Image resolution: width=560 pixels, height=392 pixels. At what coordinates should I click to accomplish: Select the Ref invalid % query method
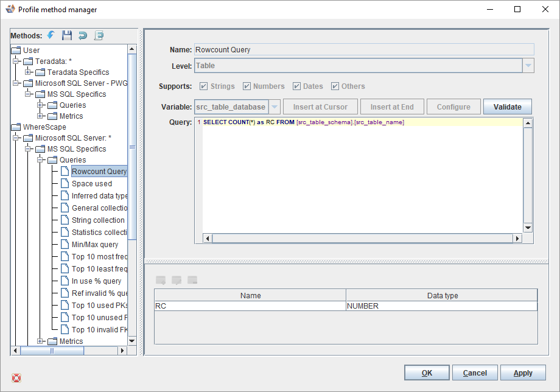click(x=99, y=293)
